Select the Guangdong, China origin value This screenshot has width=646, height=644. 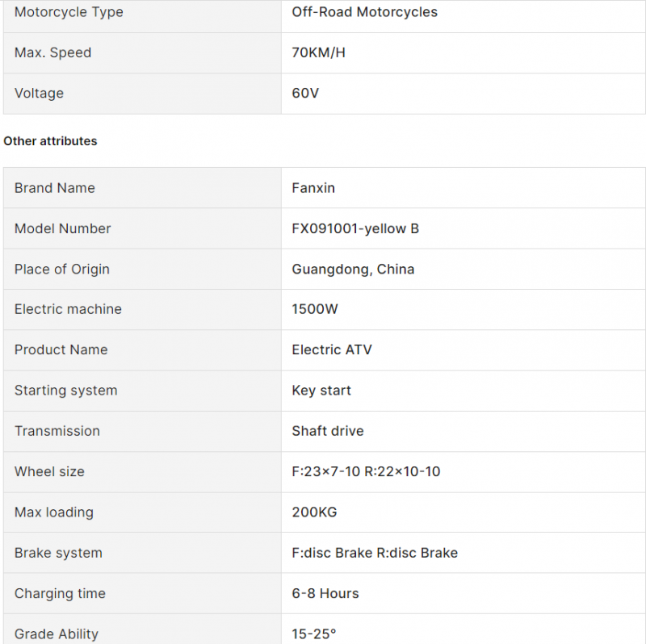353,270
